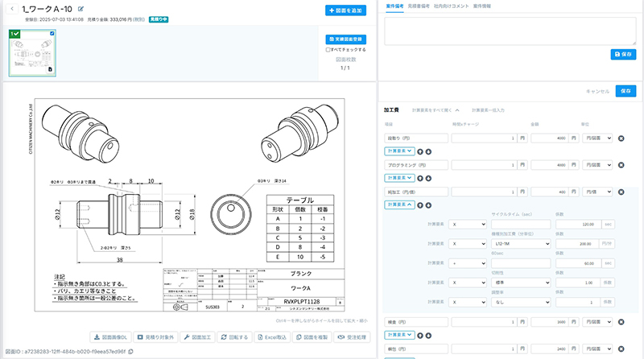
Task: Move the 段取り row down with arrow icon
Action: coord(427,151)
